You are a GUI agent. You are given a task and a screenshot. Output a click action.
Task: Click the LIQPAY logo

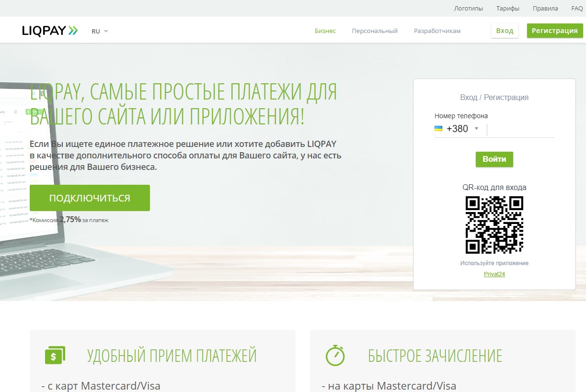pos(50,31)
